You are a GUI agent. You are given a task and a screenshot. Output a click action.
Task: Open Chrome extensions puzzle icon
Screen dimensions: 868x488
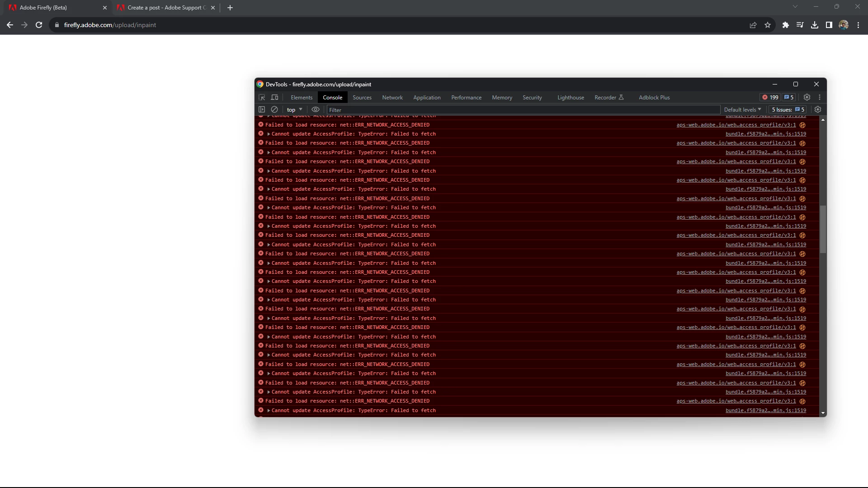coord(786,25)
